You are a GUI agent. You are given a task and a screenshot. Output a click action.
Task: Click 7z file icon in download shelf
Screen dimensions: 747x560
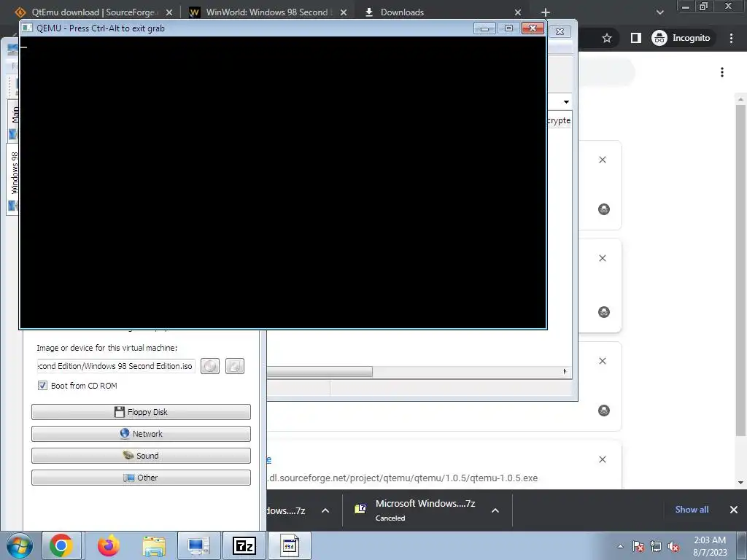[360, 509]
